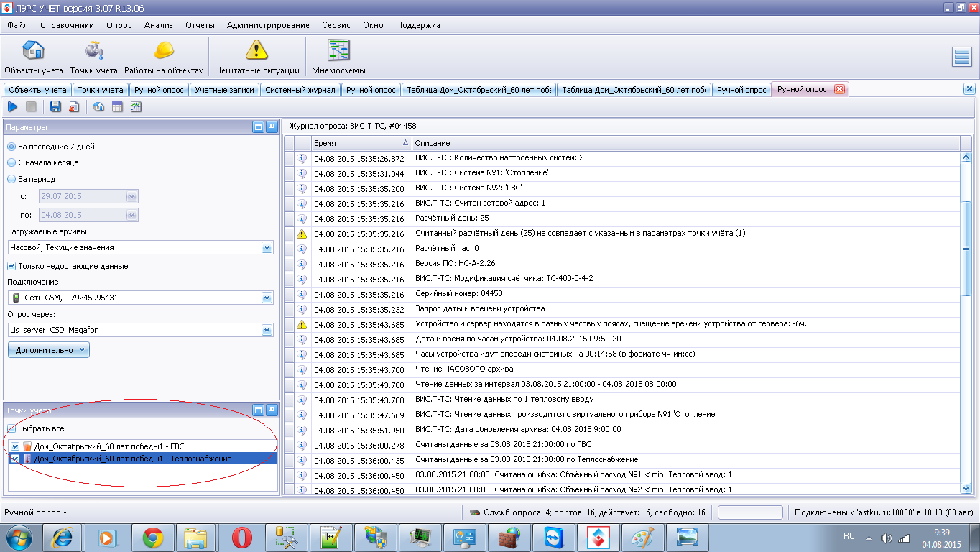Click the volume icon in the system tray

pos(886,538)
